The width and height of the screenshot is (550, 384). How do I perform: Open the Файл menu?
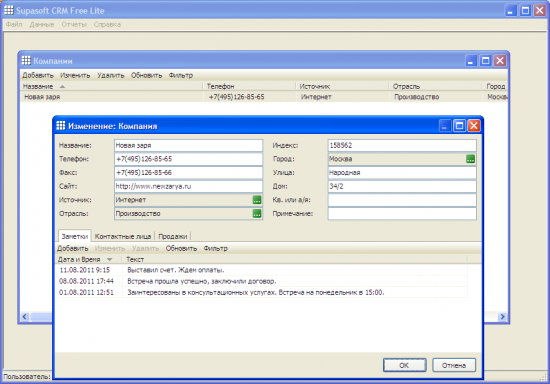[x=14, y=24]
